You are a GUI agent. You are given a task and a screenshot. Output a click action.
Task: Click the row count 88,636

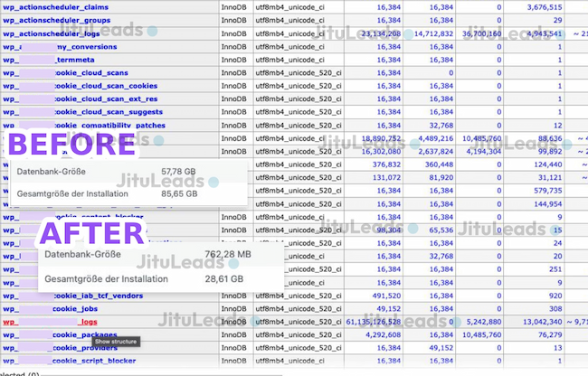tap(550, 138)
